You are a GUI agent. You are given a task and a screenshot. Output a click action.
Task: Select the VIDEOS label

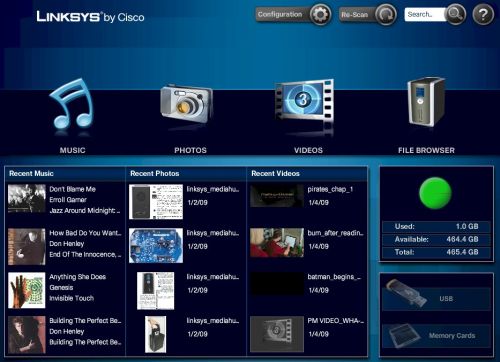(308, 150)
